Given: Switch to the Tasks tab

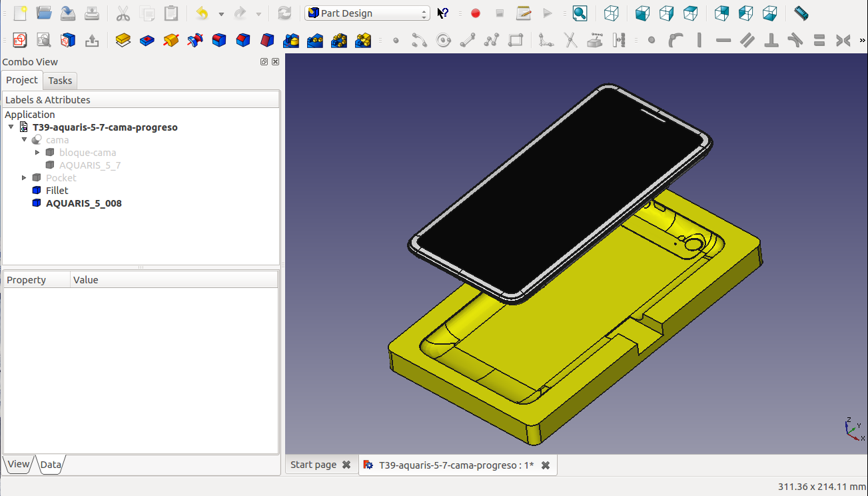Looking at the screenshot, I should 60,81.
